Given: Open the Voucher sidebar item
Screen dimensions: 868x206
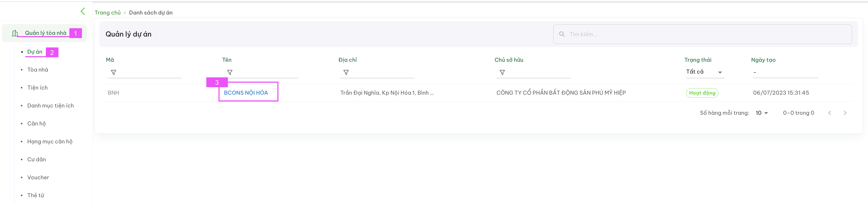Looking at the screenshot, I should pyautogui.click(x=38, y=177).
